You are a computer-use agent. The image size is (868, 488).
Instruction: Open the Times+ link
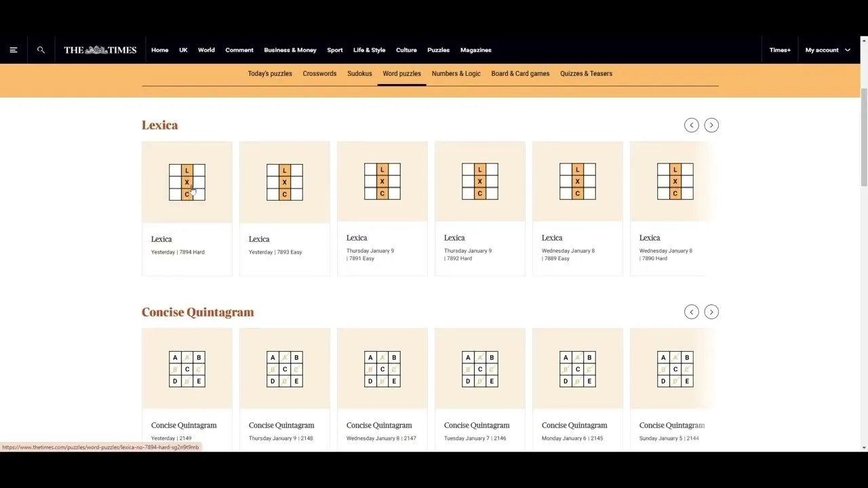tap(780, 50)
